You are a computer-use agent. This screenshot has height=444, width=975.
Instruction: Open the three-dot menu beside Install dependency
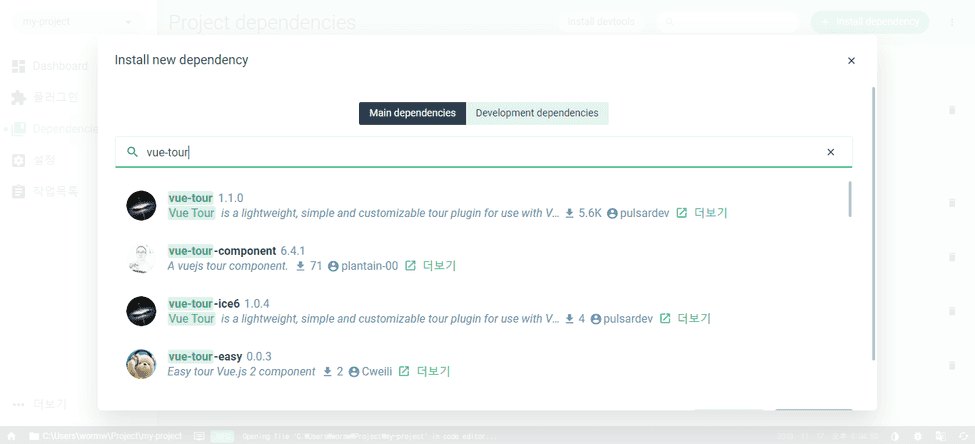[x=951, y=22]
